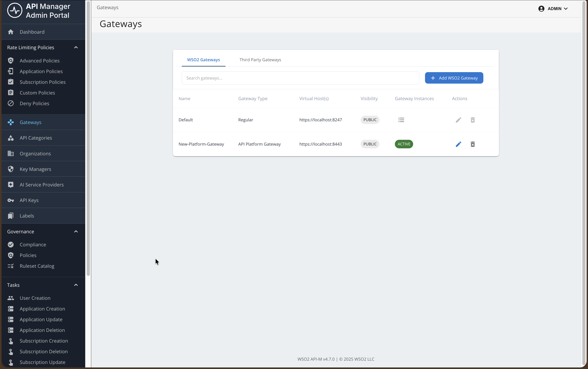This screenshot has width=588, height=369.
Task: Click the Custom Policies icon
Action: [11, 93]
